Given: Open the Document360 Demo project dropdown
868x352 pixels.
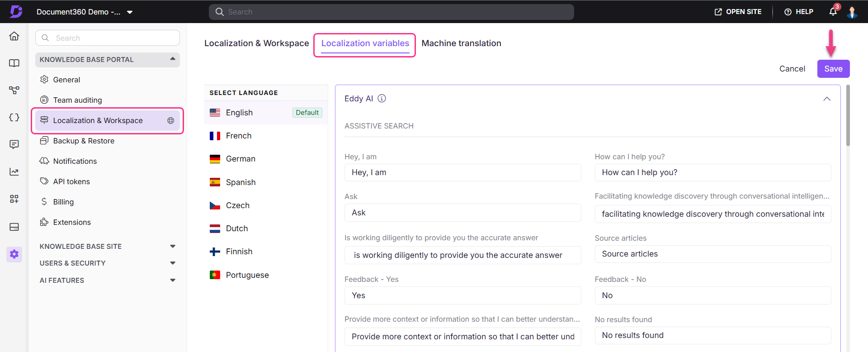Looking at the screenshot, I should click(130, 12).
